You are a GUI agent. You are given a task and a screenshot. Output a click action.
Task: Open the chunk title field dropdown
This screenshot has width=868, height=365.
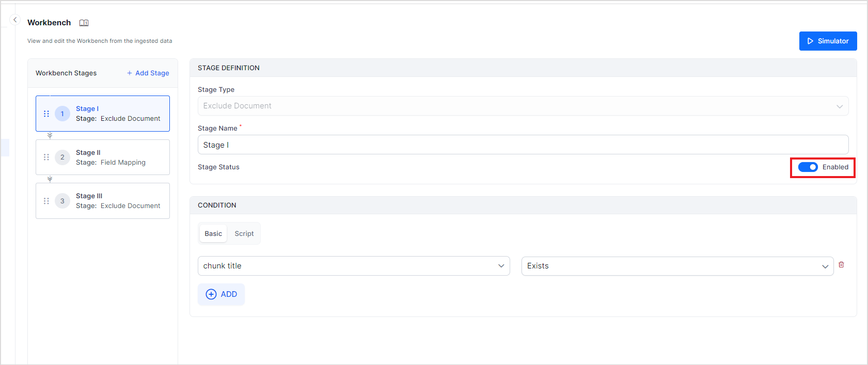(x=354, y=266)
